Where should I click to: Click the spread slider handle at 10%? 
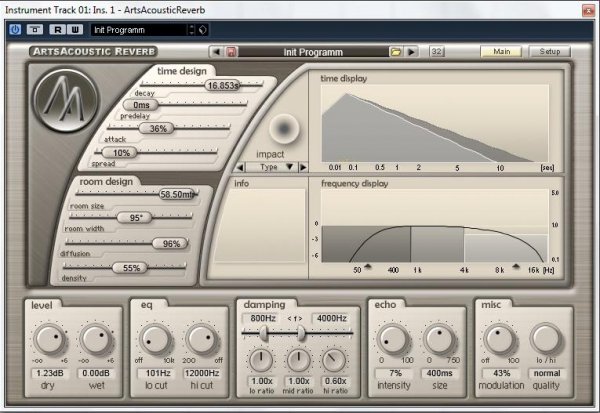120,153
